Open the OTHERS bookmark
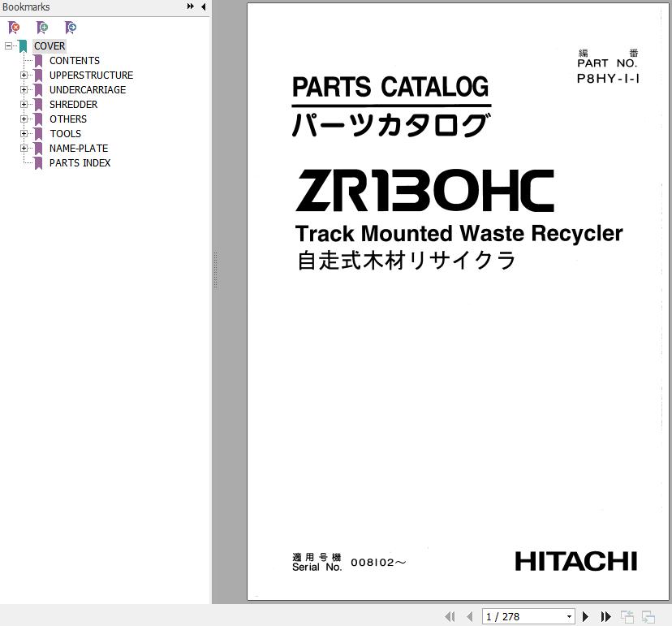 tap(67, 119)
